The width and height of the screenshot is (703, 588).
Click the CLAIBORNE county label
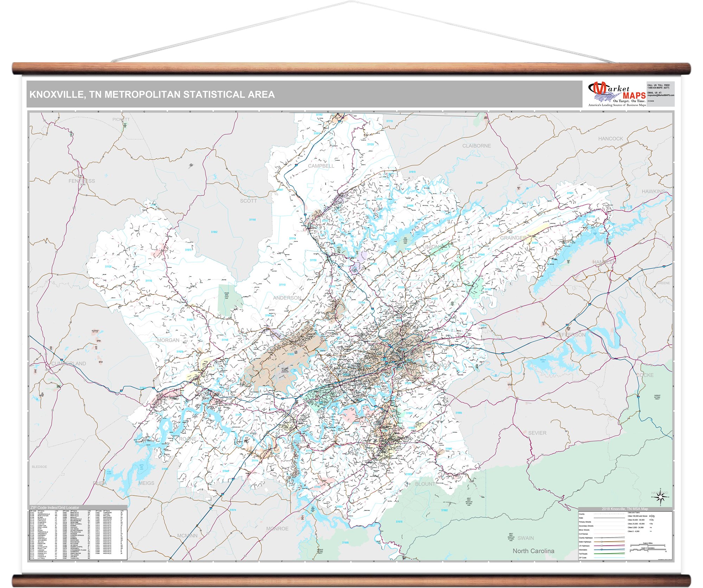point(476,146)
